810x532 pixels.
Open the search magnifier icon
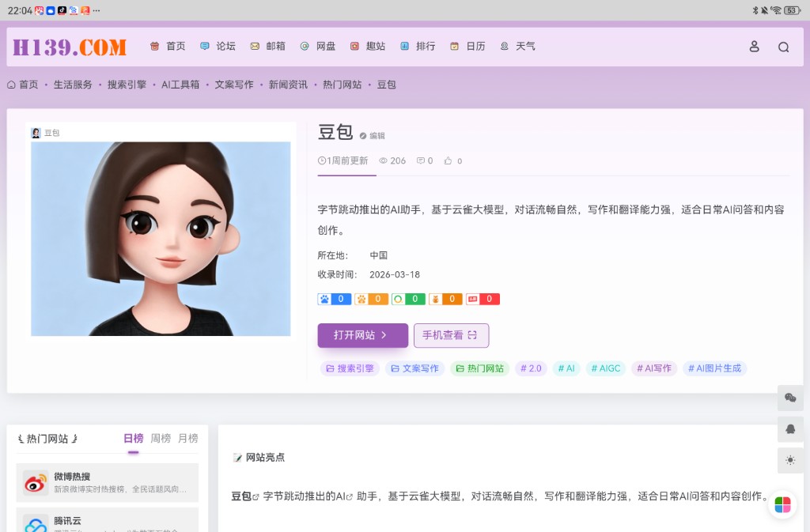(784, 47)
